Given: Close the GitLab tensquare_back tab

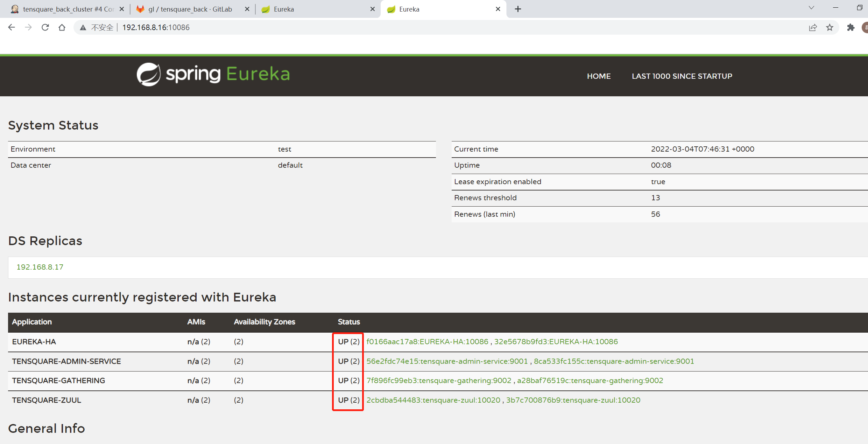Looking at the screenshot, I should pos(247,9).
